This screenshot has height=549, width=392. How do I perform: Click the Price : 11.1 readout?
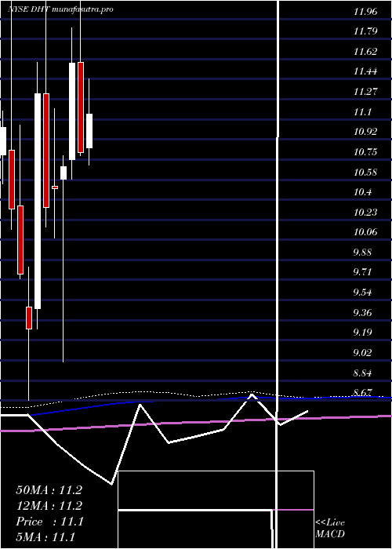(49, 522)
